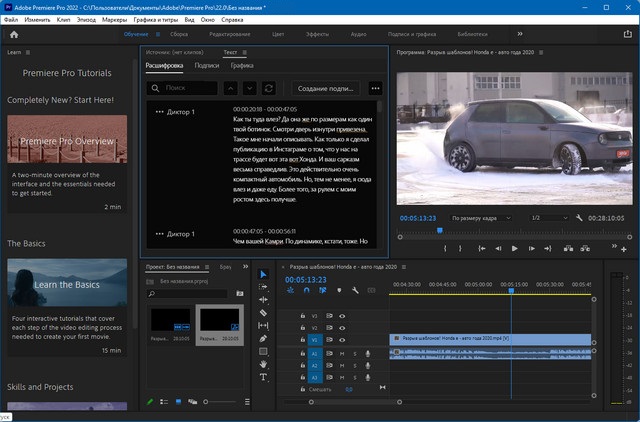Screen dimensions: 640x422
Task: Open three-dots menu beside Create Captions button
Action: coord(375,88)
